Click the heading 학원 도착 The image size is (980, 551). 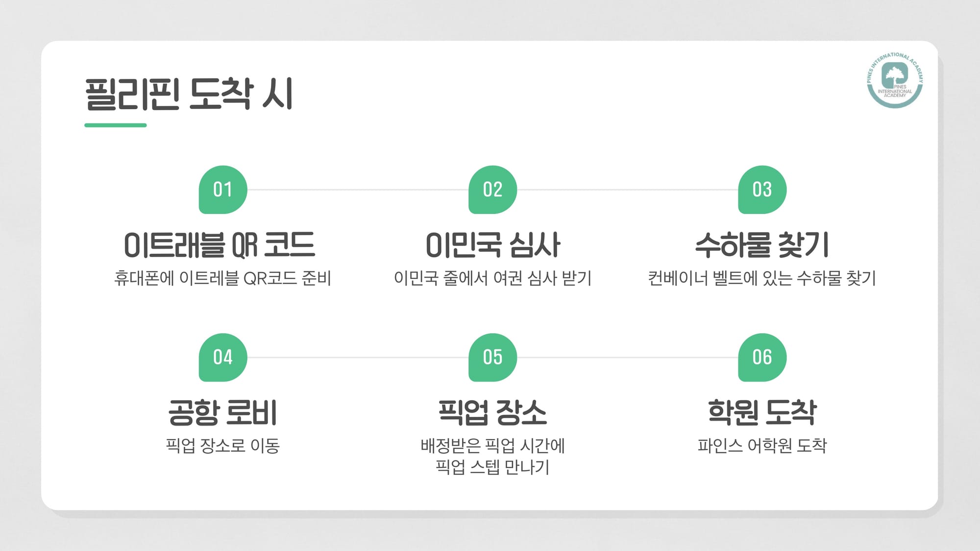[762, 412]
